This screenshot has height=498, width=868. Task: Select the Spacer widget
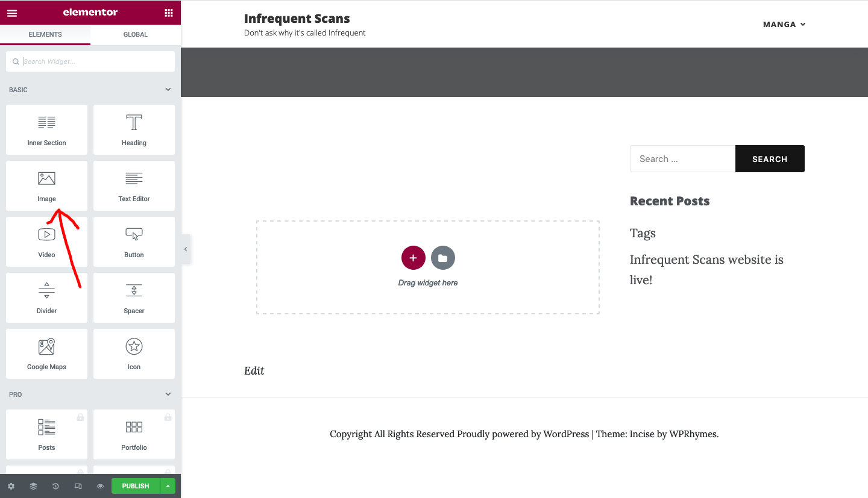coord(134,297)
